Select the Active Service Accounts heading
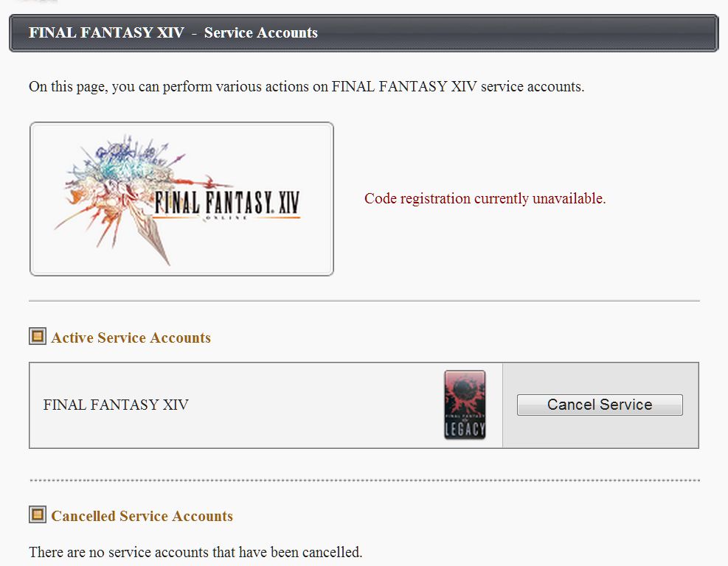728x566 pixels. (x=131, y=338)
